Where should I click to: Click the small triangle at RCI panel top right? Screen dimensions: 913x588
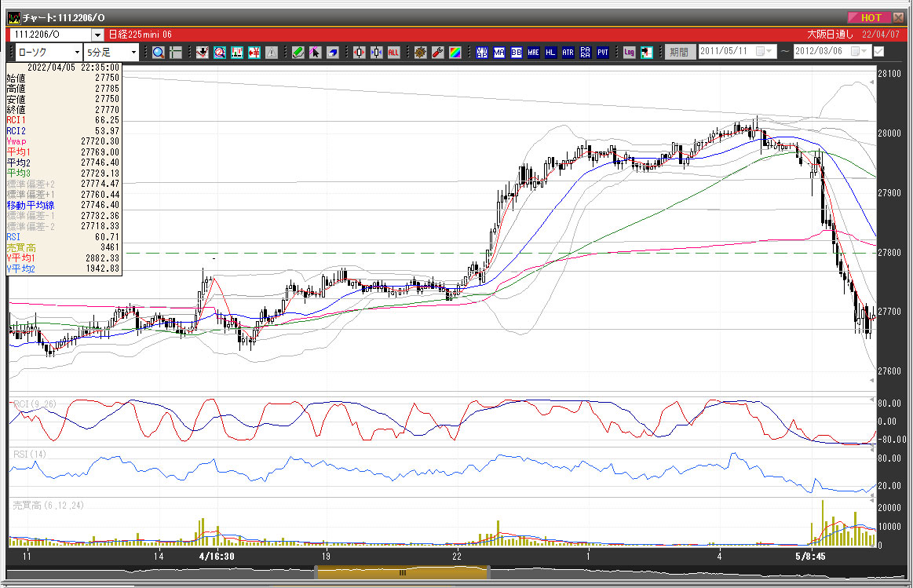click(871, 400)
